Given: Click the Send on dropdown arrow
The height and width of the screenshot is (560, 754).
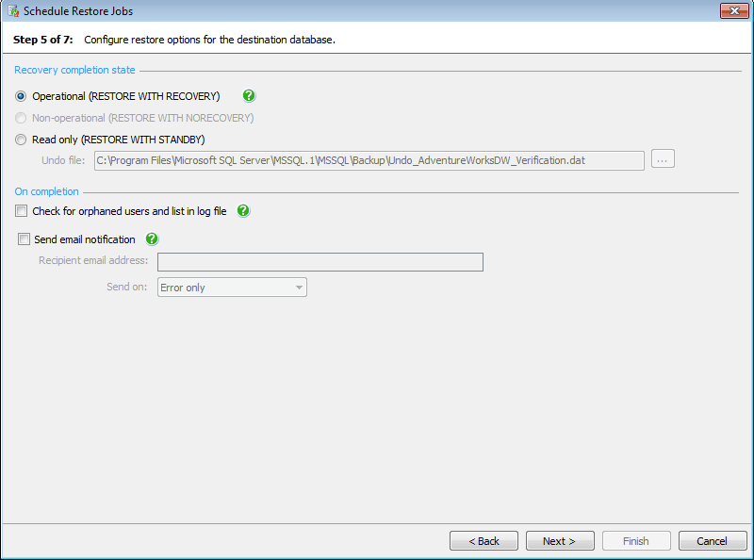Looking at the screenshot, I should (x=299, y=287).
